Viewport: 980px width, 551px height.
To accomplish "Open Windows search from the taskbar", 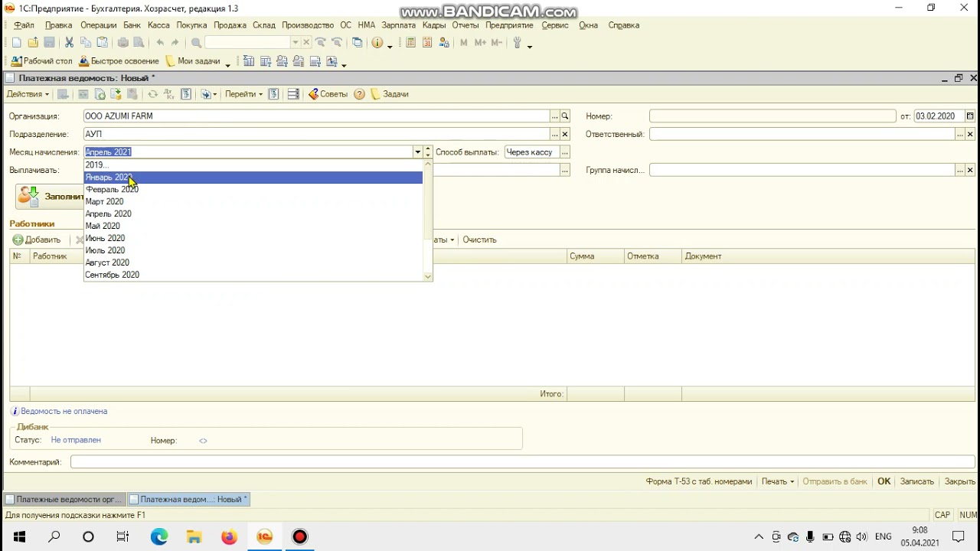I will coord(54,536).
